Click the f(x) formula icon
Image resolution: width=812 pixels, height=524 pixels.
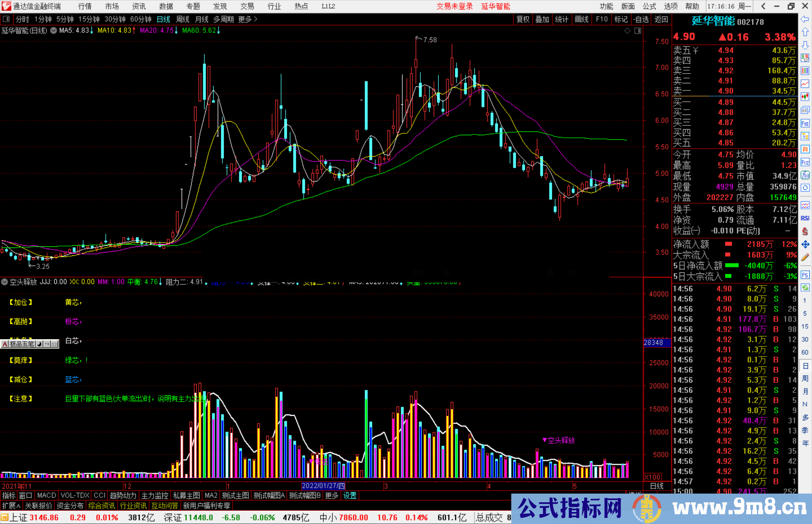click(805, 175)
